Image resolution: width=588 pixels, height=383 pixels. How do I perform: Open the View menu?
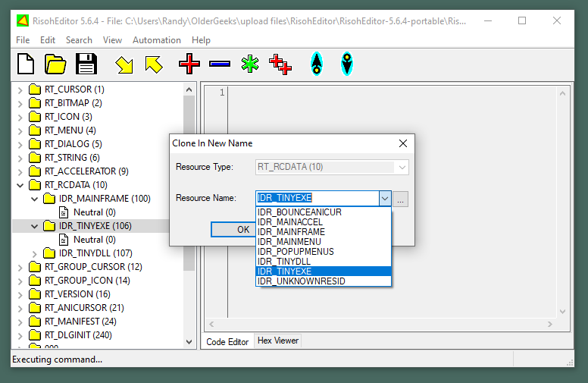point(112,40)
